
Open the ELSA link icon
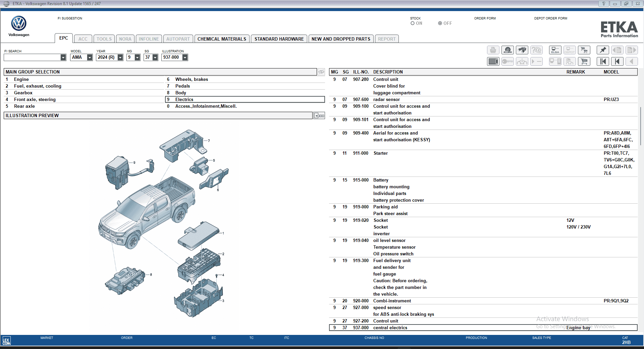pos(555,50)
